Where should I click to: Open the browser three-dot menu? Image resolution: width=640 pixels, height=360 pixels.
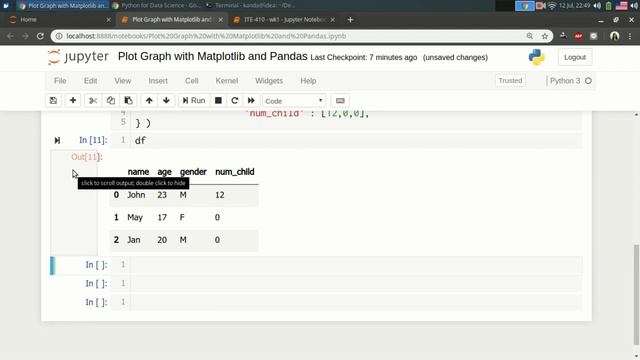[x=630, y=36]
